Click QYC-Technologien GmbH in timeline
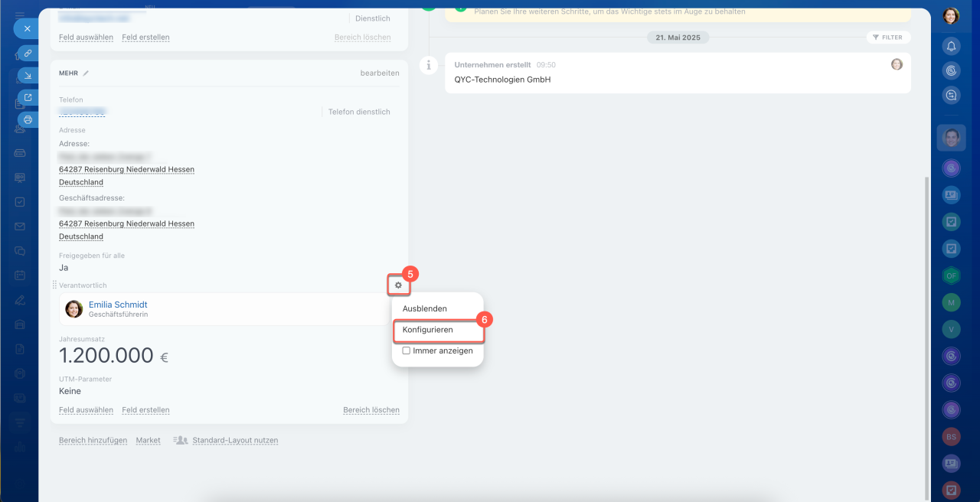980x502 pixels. [x=502, y=80]
